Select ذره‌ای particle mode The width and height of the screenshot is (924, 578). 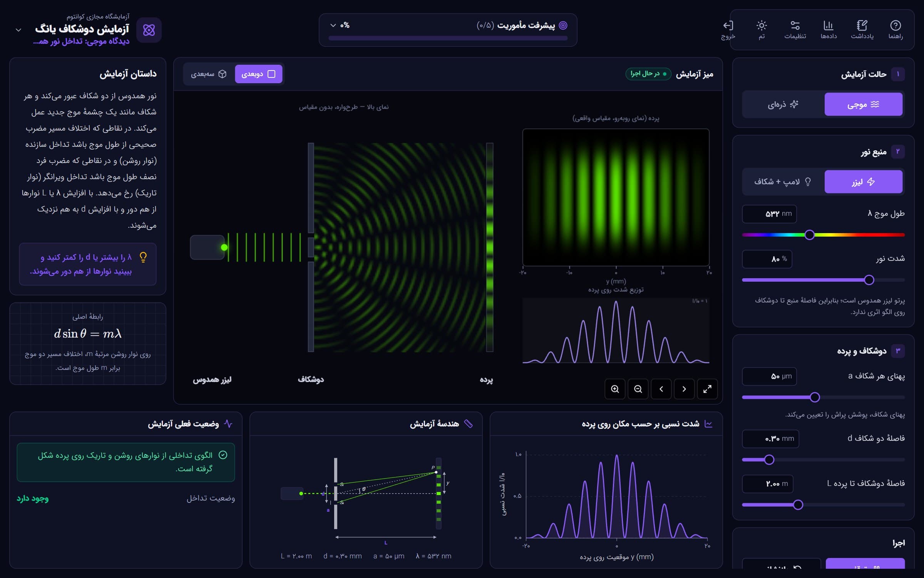pos(783,104)
